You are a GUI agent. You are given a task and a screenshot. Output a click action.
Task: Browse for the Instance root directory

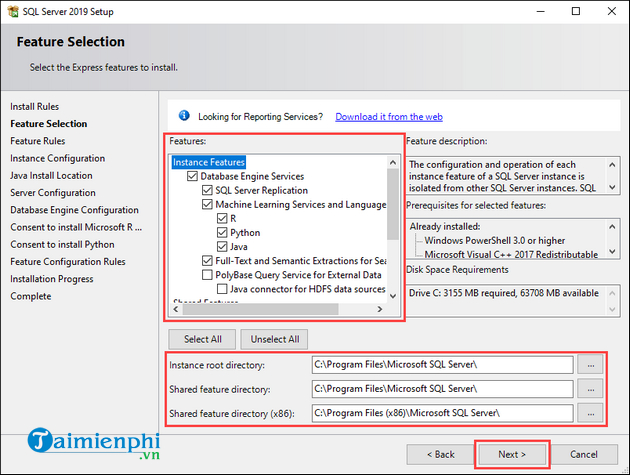tap(590, 365)
